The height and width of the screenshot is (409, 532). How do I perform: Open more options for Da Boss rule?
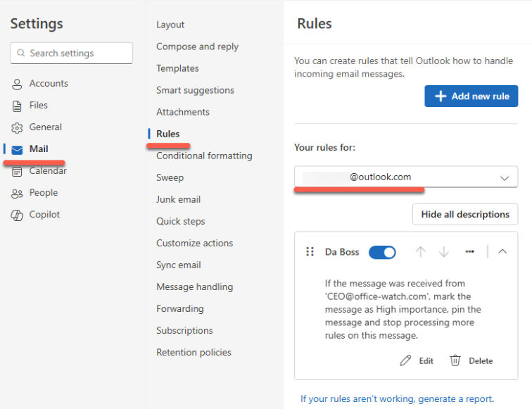(x=470, y=252)
